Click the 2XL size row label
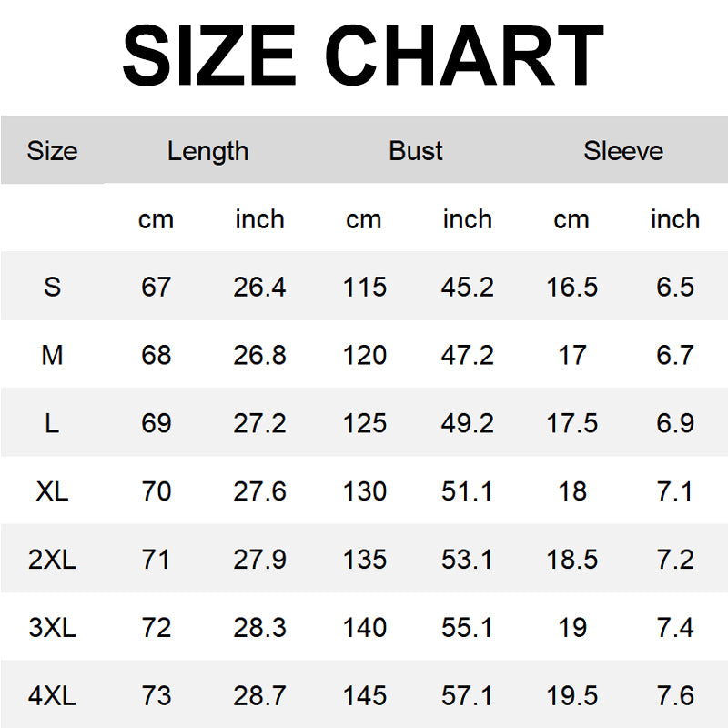728x728 pixels. (x=52, y=561)
